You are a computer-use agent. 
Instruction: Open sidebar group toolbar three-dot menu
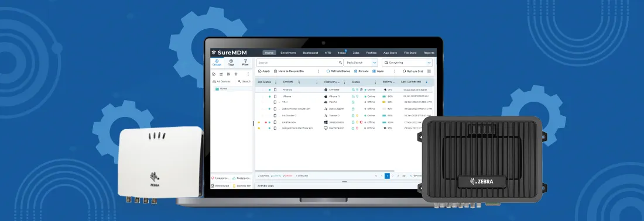[x=248, y=74]
